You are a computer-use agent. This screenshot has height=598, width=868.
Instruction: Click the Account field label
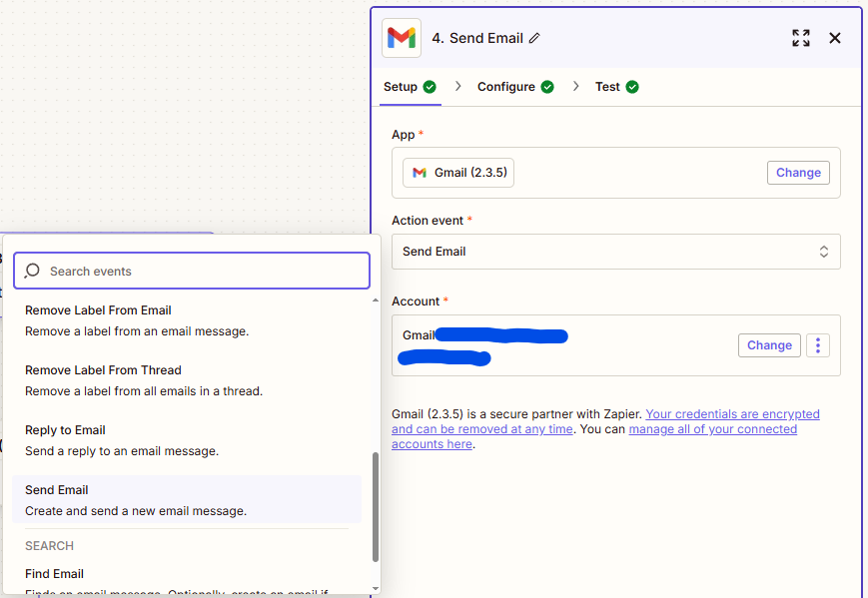pyautogui.click(x=416, y=301)
